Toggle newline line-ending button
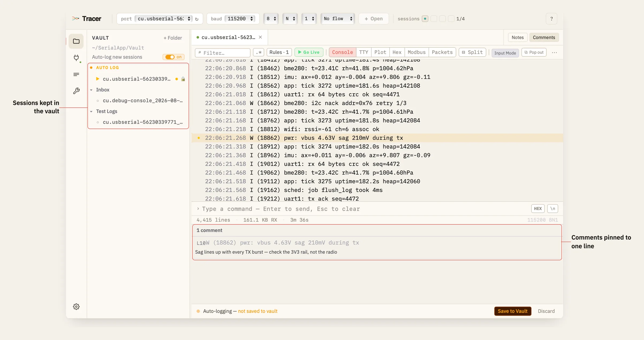 click(553, 209)
